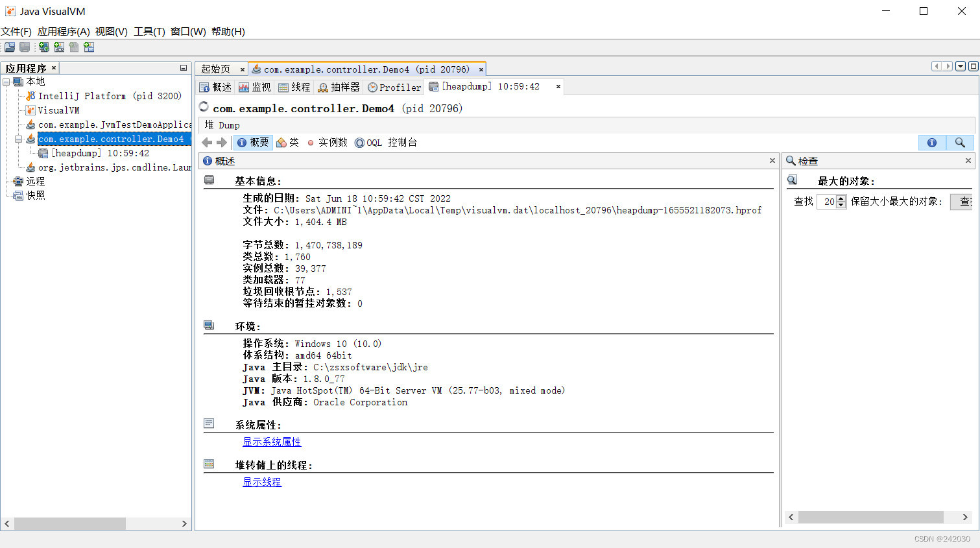Close the 应用程序 panel tab
Screen dimensions: 980x548
click(54, 67)
